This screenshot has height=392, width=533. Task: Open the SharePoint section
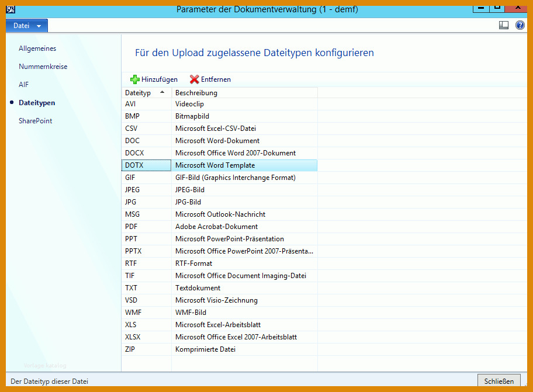point(35,121)
